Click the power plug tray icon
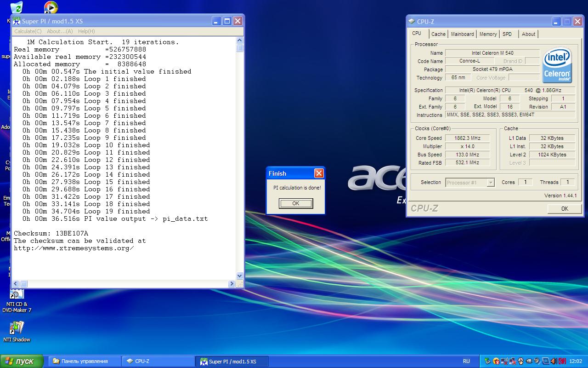Image resolution: width=588 pixels, height=368 pixels. point(529,361)
